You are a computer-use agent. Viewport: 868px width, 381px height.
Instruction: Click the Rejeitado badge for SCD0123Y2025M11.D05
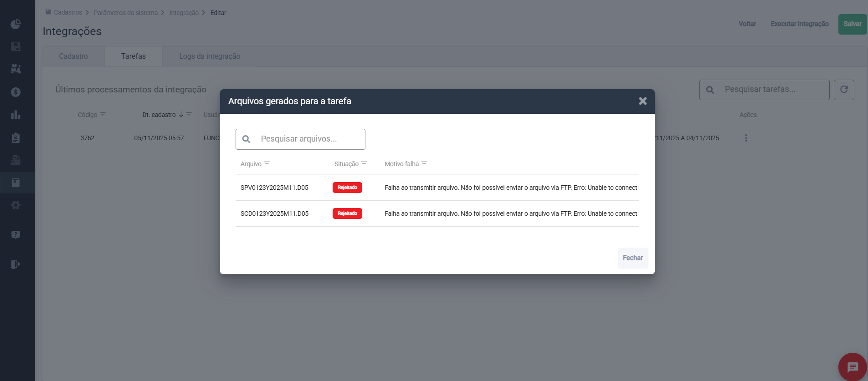[x=347, y=213]
